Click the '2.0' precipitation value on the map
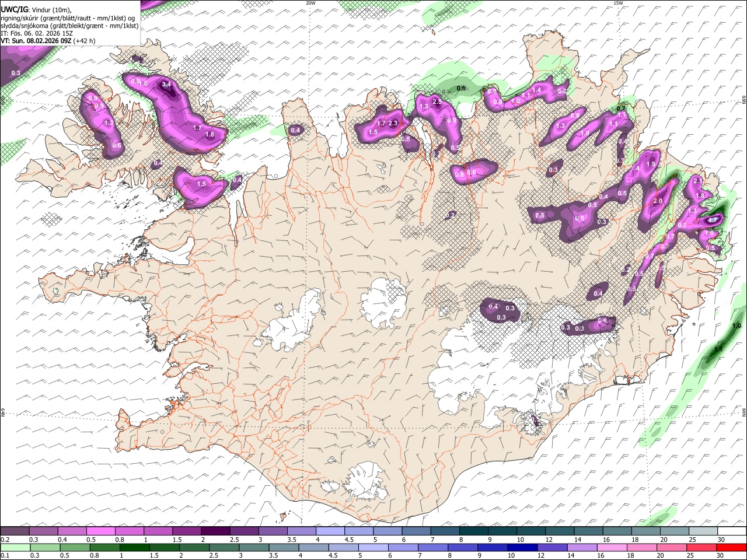747x560 pixels. [658, 201]
